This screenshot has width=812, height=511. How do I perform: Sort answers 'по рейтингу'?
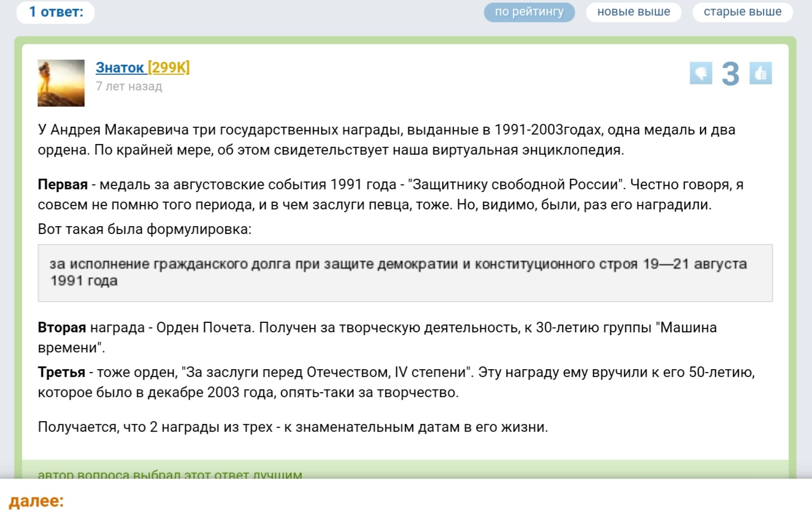pos(529,12)
